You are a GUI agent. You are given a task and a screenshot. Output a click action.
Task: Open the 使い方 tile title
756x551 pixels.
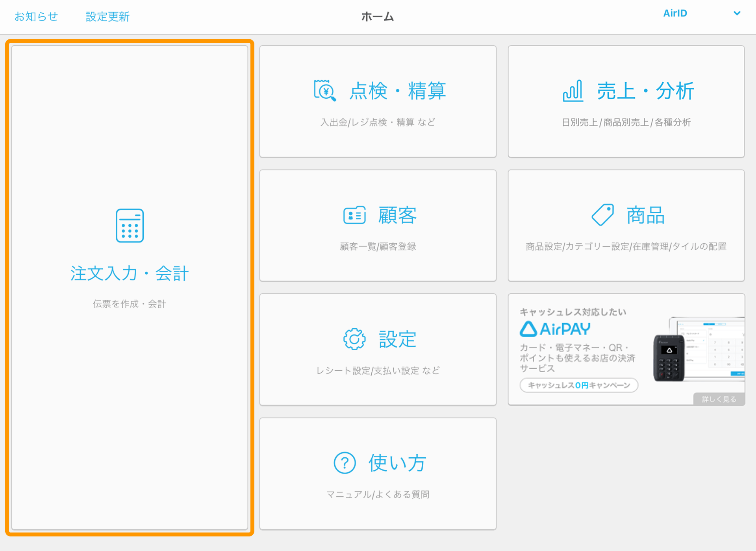[397, 463]
